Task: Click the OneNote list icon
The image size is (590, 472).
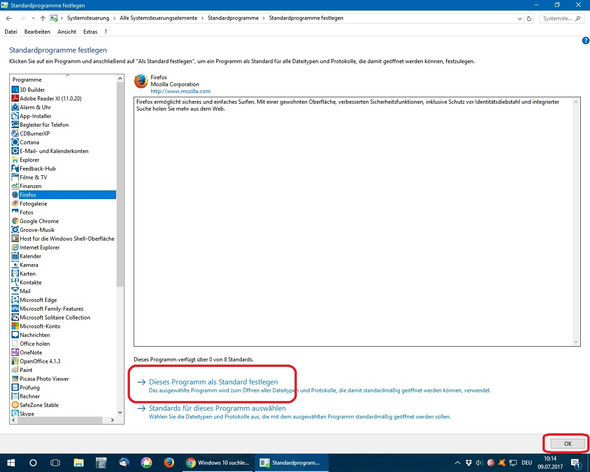Action: 15,352
